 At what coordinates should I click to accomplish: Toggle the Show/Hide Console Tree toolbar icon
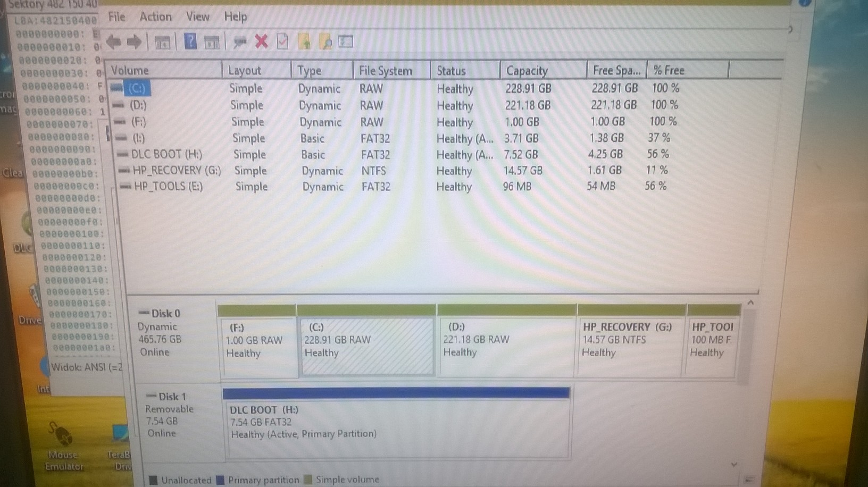(163, 42)
